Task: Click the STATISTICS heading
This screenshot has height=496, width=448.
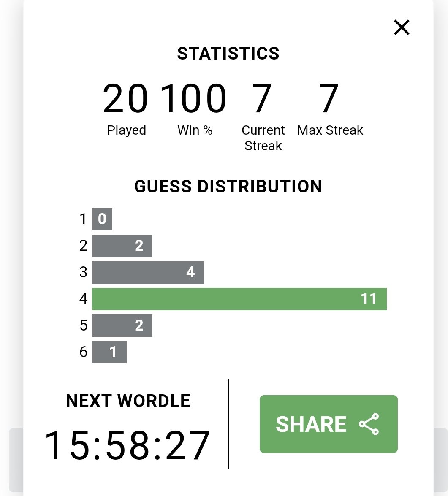Action: [228, 53]
